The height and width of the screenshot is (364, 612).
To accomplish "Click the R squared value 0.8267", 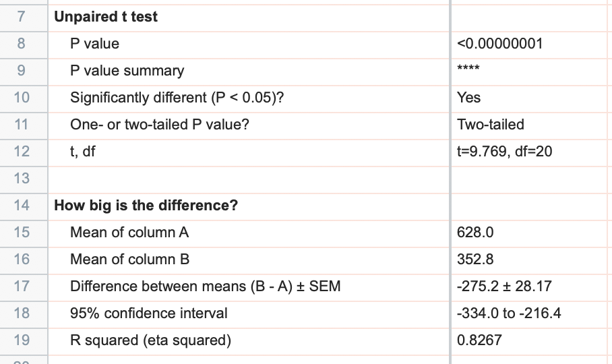I will coord(479,340).
